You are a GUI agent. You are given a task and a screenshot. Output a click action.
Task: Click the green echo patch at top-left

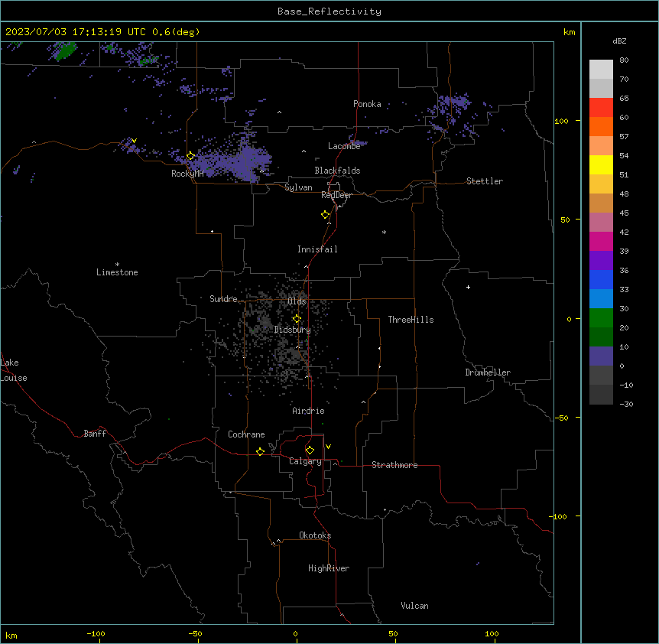click(65, 51)
